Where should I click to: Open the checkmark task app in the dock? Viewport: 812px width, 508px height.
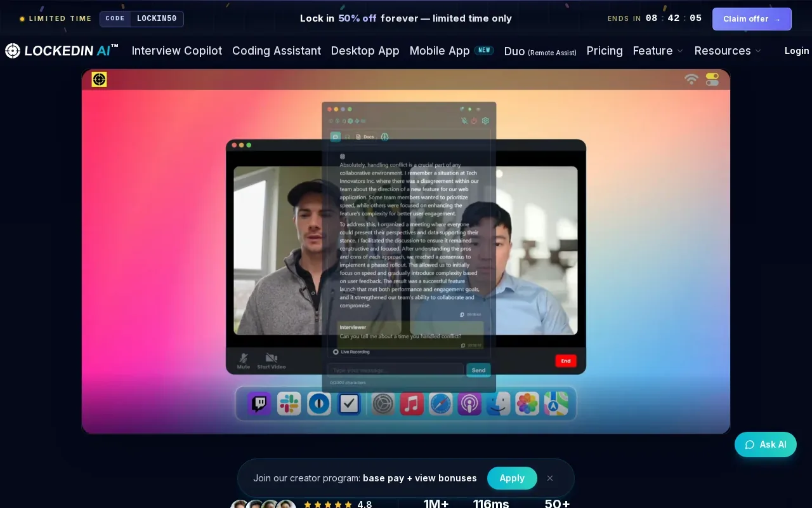(349, 404)
